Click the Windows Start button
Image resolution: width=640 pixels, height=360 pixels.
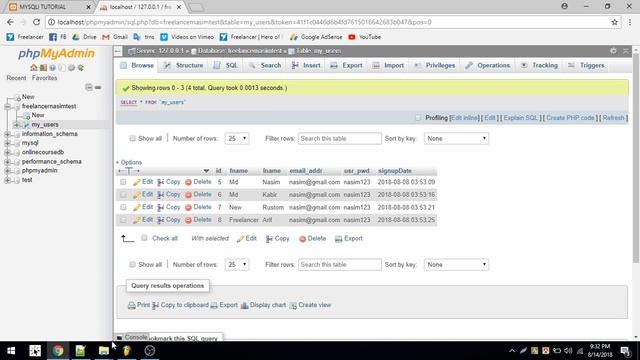11,351
